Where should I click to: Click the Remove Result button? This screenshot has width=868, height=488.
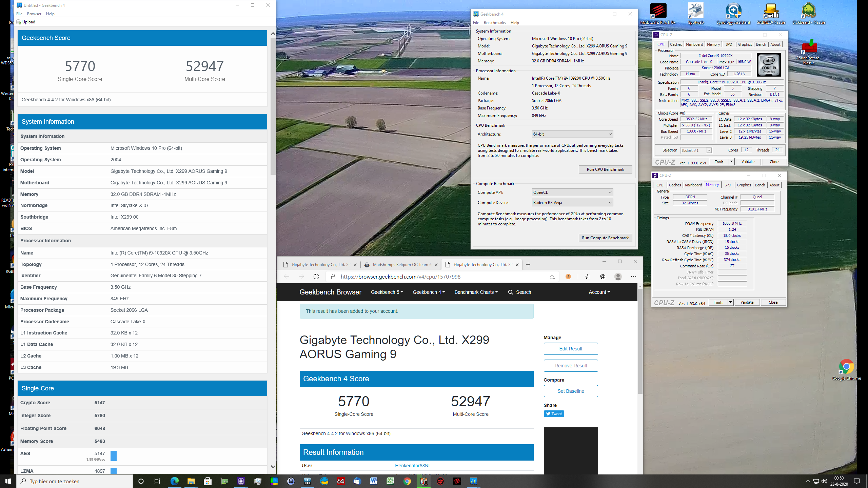[571, 366]
